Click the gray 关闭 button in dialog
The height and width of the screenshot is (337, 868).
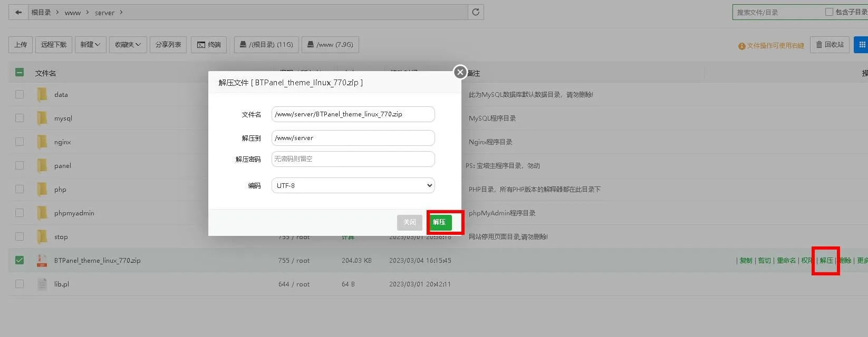[x=410, y=222]
